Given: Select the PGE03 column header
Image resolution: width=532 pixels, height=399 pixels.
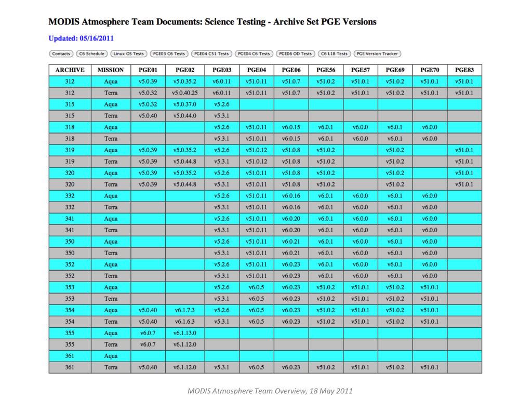Looking at the screenshot, I should pos(222,70).
